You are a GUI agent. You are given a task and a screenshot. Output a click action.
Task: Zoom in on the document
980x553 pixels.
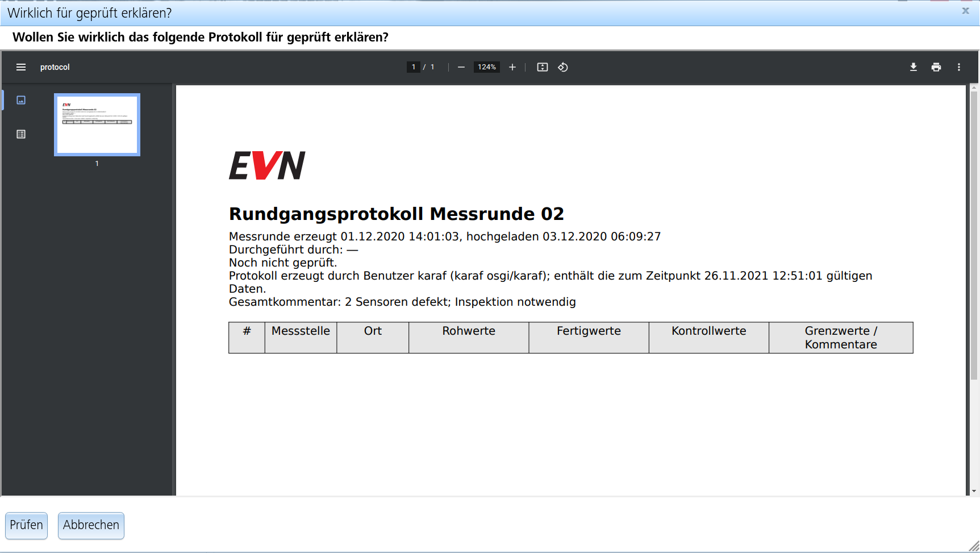point(512,67)
